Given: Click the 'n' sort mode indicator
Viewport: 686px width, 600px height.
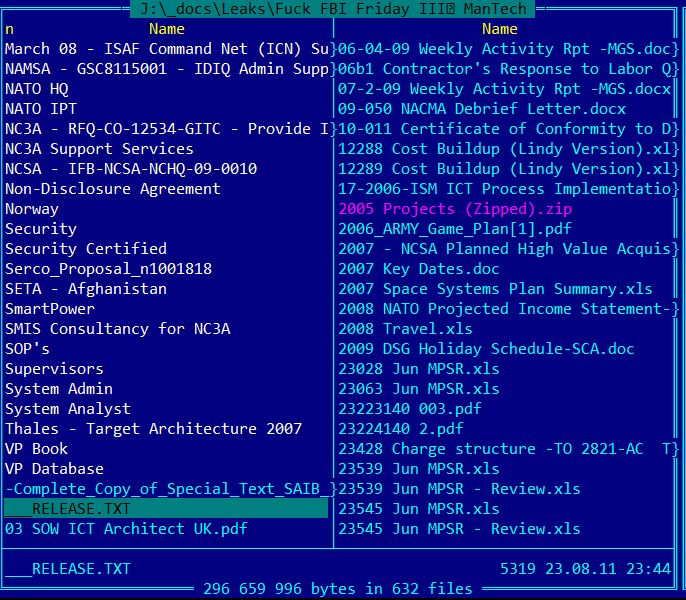Looking at the screenshot, I should click(9, 29).
